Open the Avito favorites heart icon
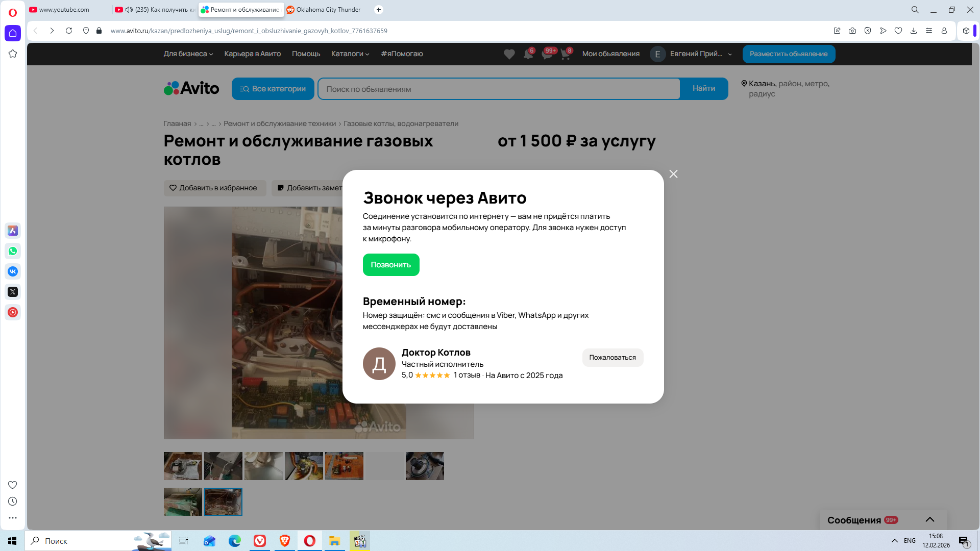Screen dimensions: 980x551 pyautogui.click(x=509, y=54)
